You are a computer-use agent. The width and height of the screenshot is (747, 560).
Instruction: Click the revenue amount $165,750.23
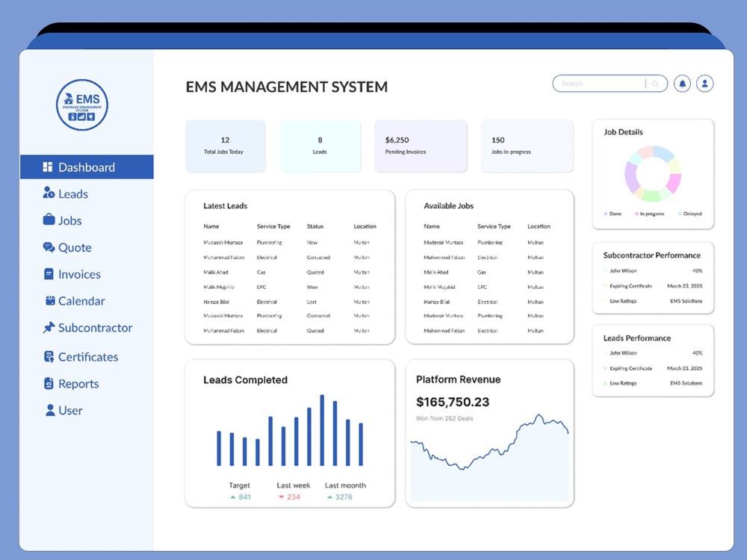pyautogui.click(x=453, y=402)
